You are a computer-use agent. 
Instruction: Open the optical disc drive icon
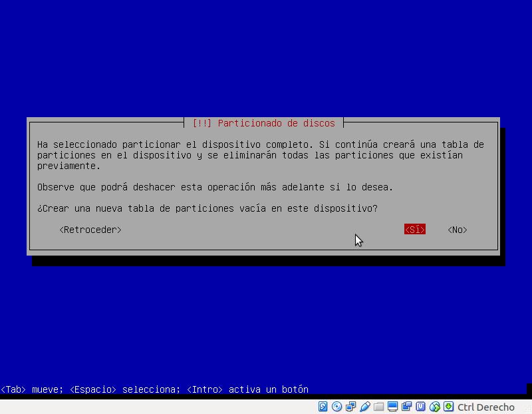pyautogui.click(x=336, y=407)
